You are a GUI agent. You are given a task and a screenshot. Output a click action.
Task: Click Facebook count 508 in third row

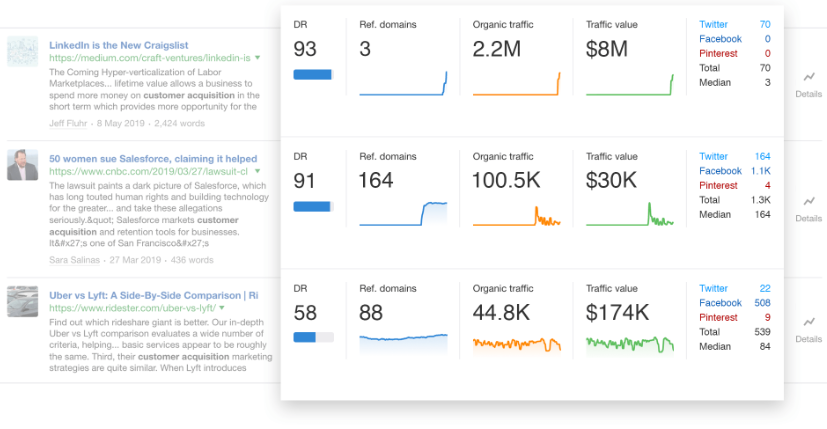762,303
